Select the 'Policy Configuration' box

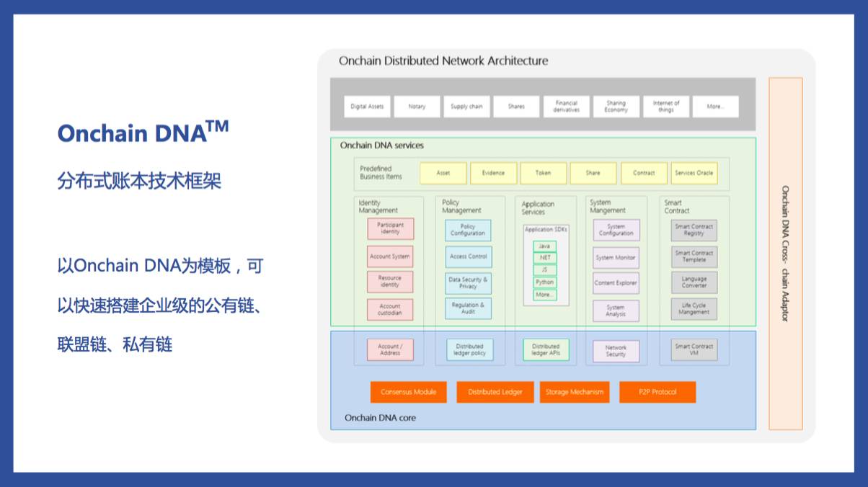coord(468,231)
